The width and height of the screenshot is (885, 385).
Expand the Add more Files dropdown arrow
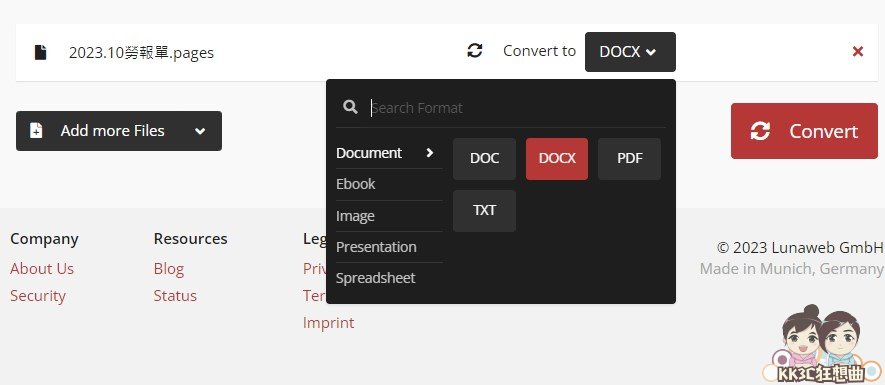click(200, 131)
